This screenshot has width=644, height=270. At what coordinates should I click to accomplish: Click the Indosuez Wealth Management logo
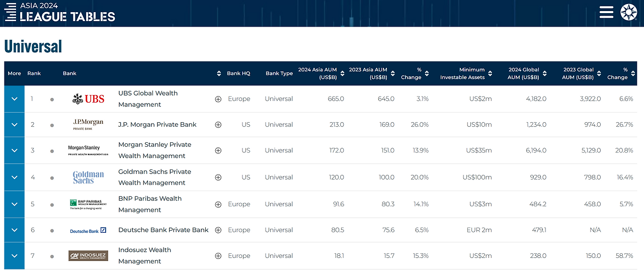coord(88,256)
